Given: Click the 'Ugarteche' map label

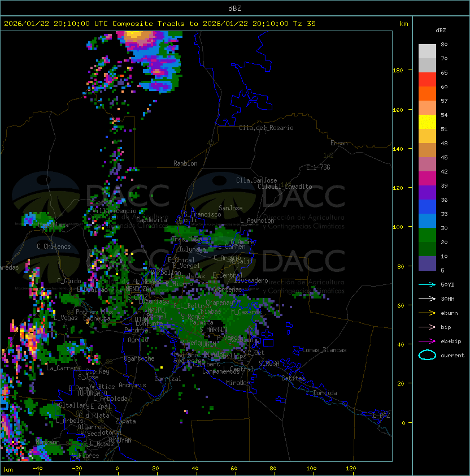Looking at the screenshot, I should coord(140,358).
